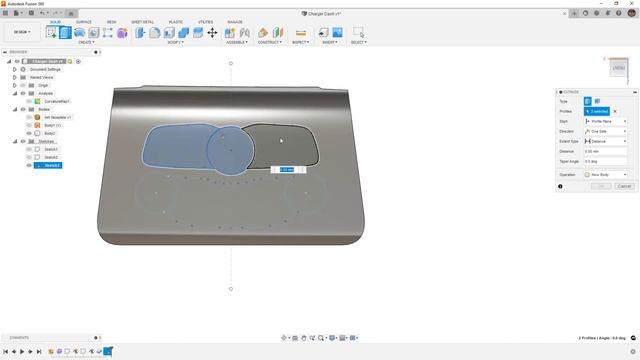Expand the Named Views node

point(15,78)
